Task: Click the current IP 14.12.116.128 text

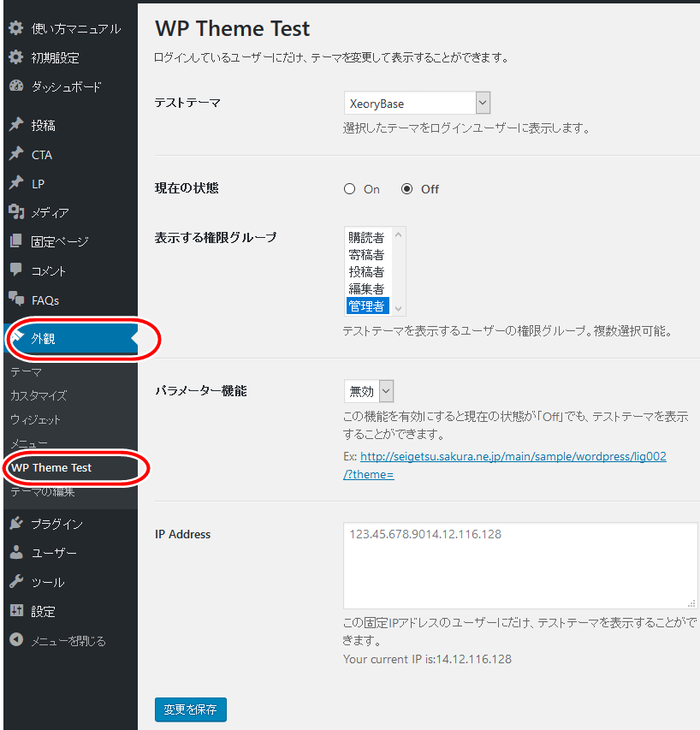Action: (x=474, y=659)
